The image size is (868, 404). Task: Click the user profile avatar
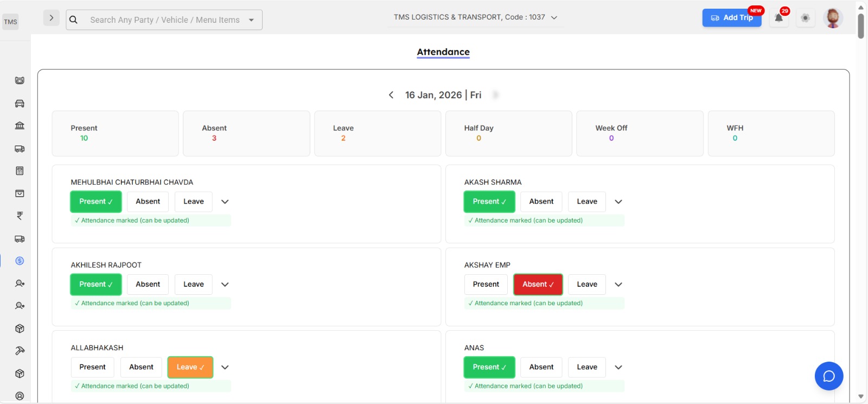[x=832, y=18]
